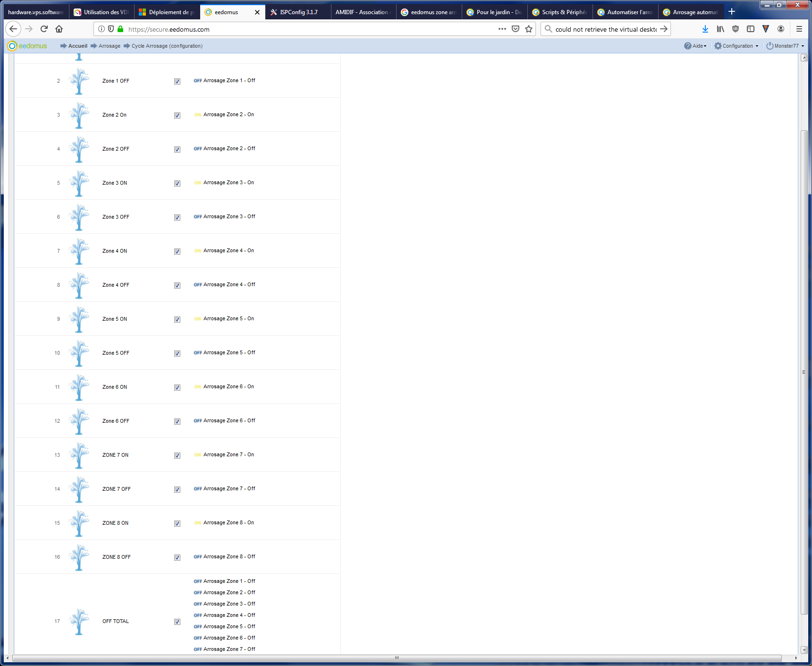Switch to the Scripts & Périphériques tab
The height and width of the screenshot is (666, 812).
[559, 12]
